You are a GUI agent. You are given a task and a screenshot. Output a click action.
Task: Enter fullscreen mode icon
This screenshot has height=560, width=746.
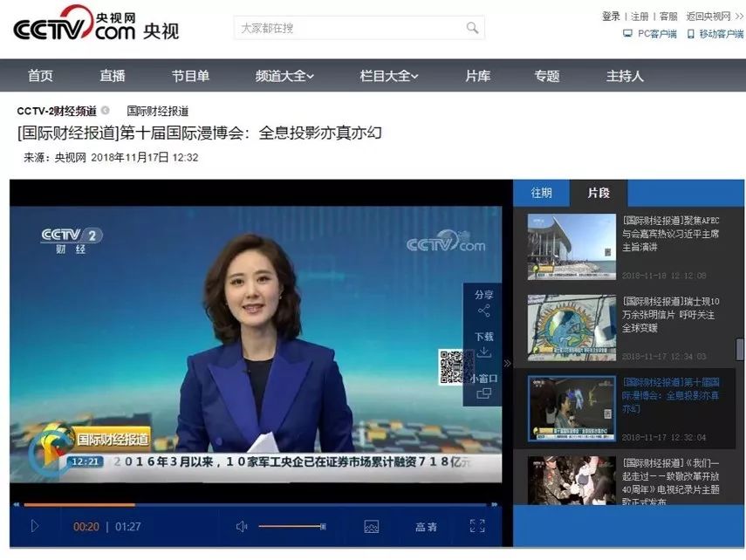477,526
